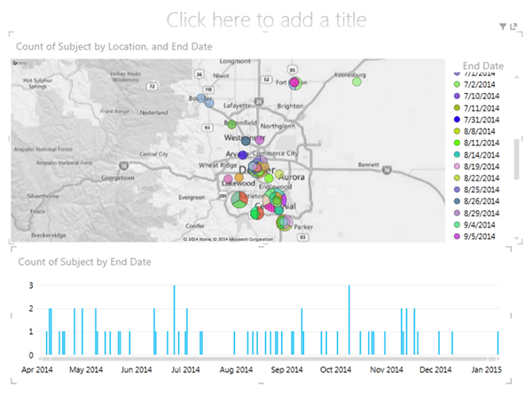Select the pink bubble near Lakewood
Image resolution: width=532 pixels, height=395 pixels.
tap(229, 179)
